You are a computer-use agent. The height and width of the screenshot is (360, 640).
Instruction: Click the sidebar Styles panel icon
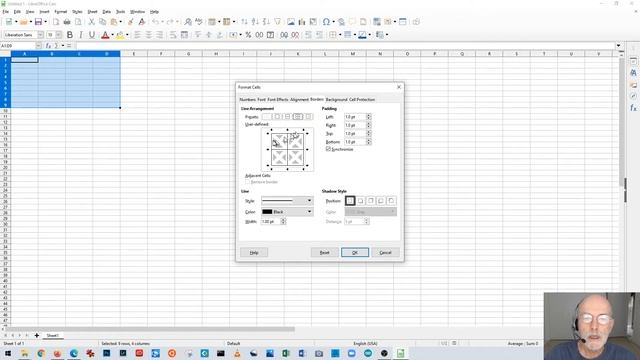click(633, 73)
